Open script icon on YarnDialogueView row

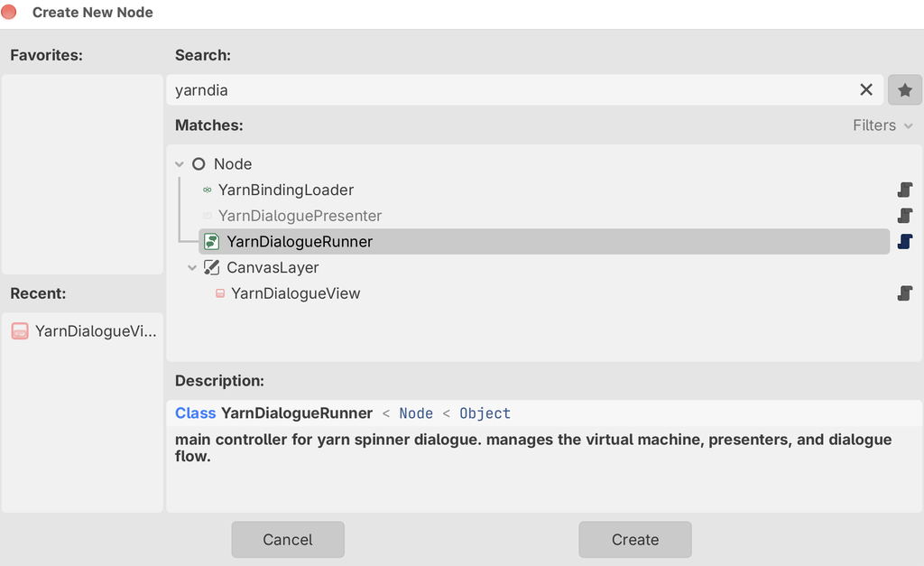pyautogui.click(x=904, y=293)
